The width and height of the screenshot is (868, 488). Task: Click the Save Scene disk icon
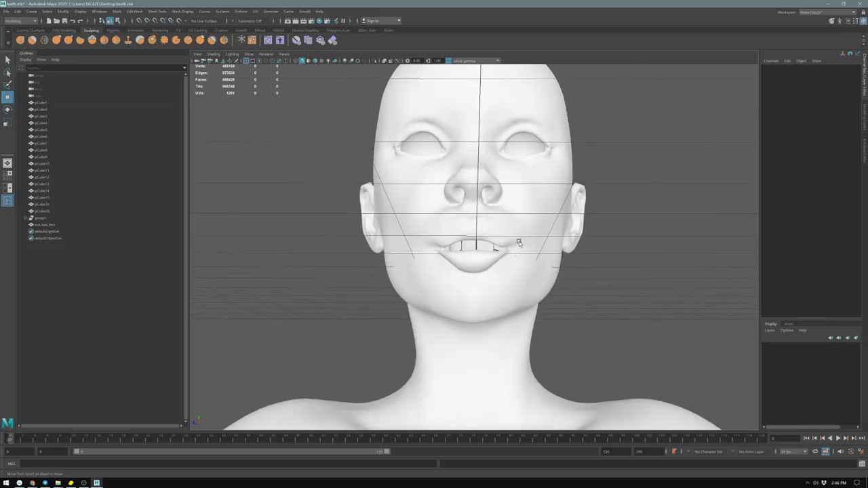click(x=64, y=20)
